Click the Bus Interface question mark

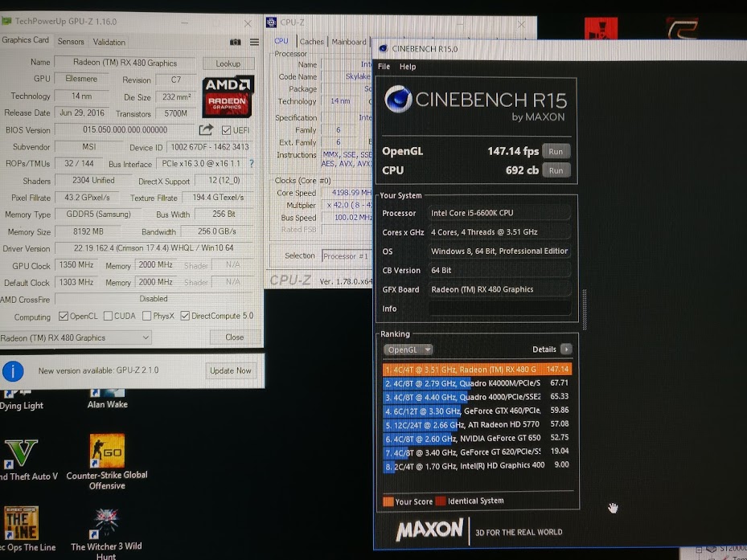[252, 163]
